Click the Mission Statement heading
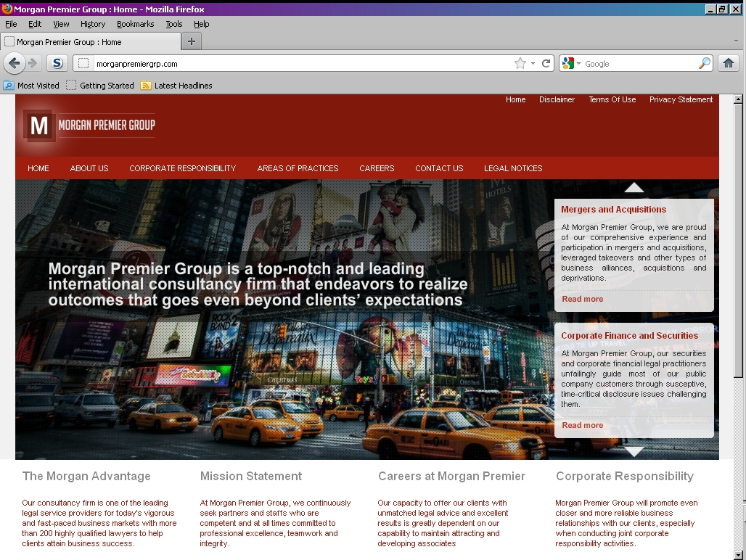Image resolution: width=746 pixels, height=560 pixels. click(251, 477)
